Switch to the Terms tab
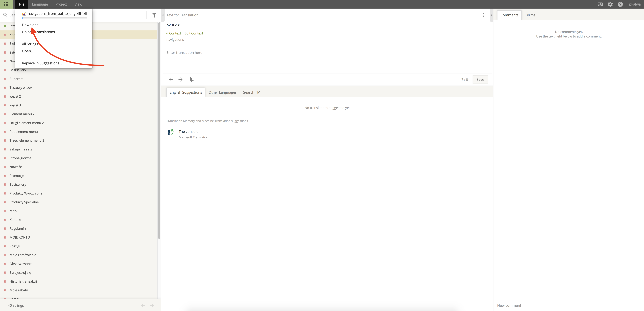This screenshot has width=644, height=311. pos(530,15)
